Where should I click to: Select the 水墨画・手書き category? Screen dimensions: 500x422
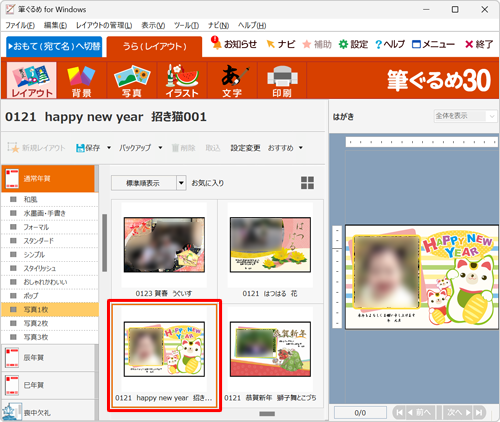(50, 213)
